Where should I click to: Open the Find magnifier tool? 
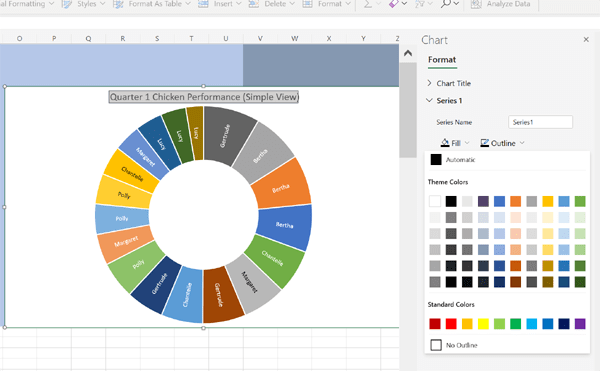[446, 4]
